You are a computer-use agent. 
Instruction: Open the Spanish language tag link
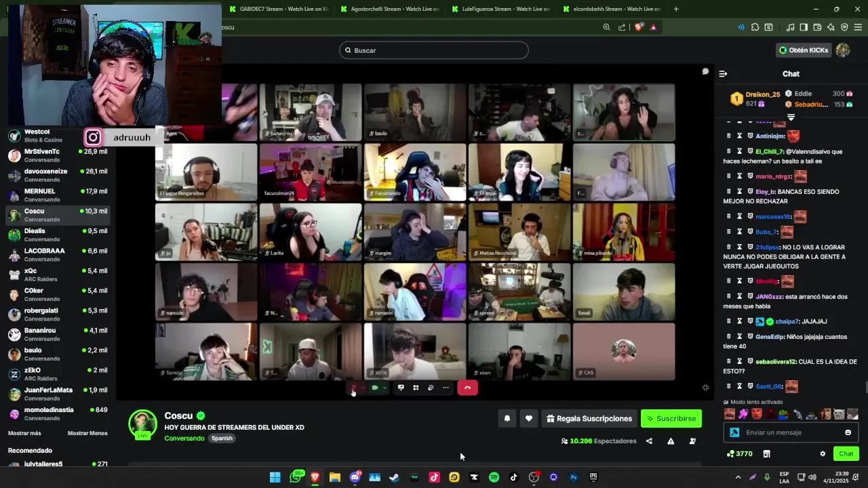tap(222, 439)
